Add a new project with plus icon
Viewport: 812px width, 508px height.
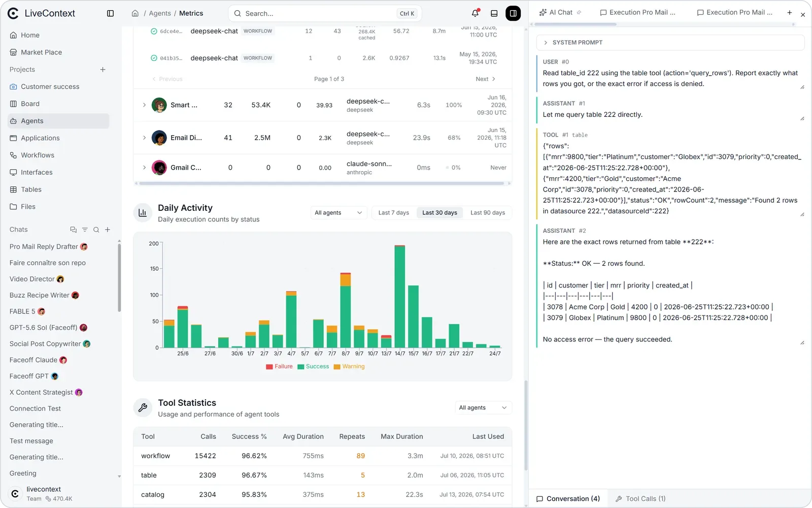tap(103, 70)
